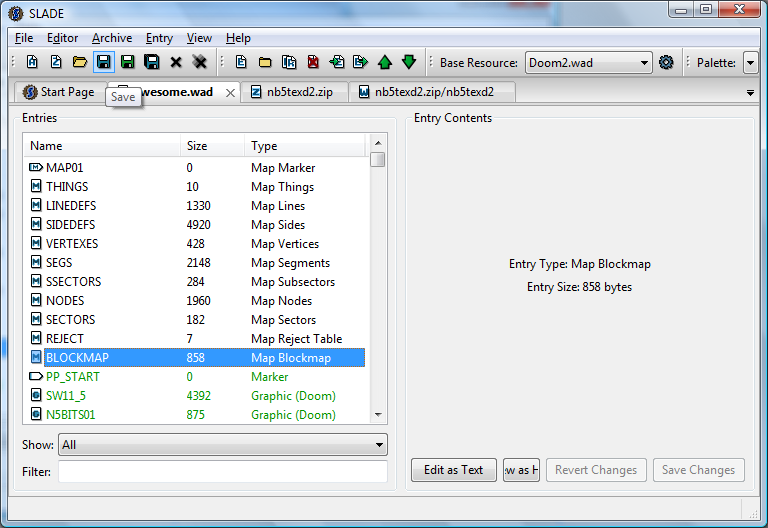Move entry down with green down arrow
The width and height of the screenshot is (768, 528).
409,62
